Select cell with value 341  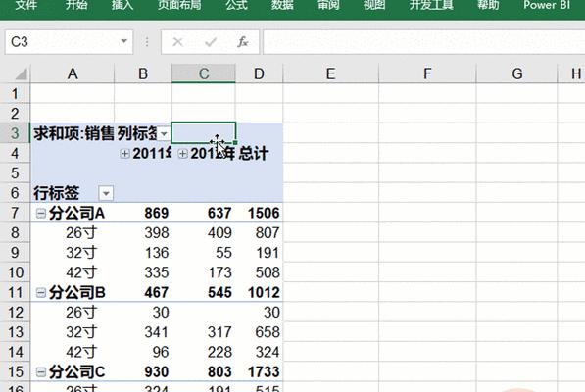click(x=143, y=332)
